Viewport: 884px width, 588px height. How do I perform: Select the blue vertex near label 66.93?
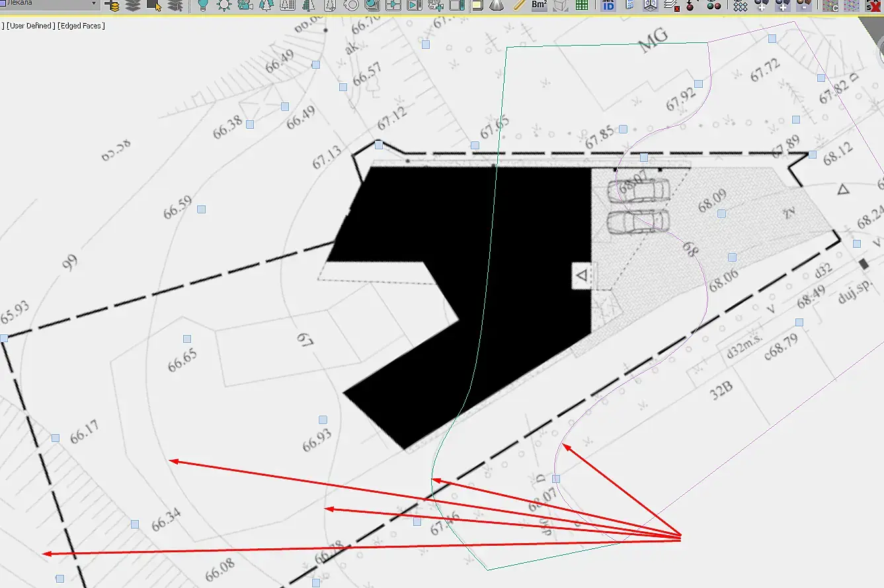point(323,420)
